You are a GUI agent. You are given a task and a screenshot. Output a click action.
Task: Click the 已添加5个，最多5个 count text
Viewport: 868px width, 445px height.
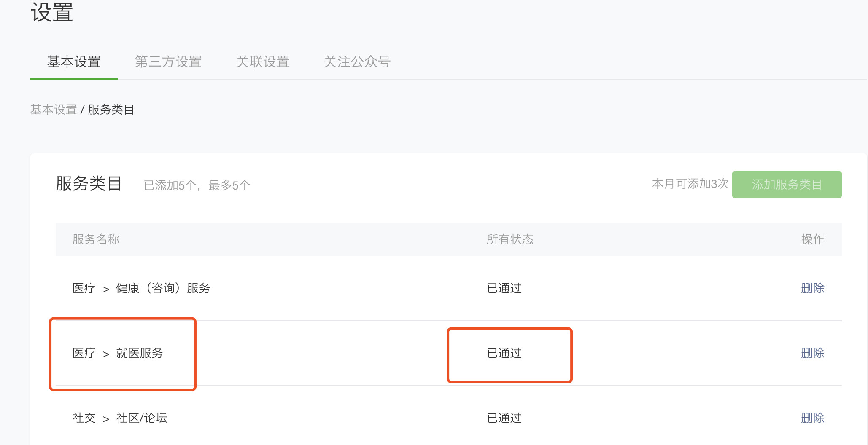coord(197,185)
